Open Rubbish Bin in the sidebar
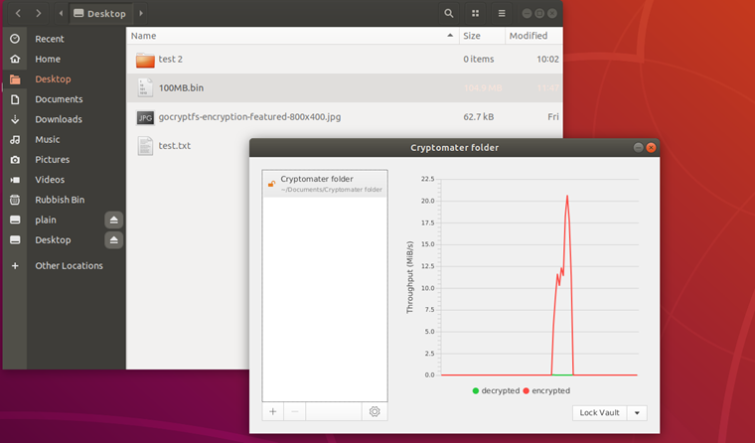This screenshot has height=443, width=755. click(64, 200)
